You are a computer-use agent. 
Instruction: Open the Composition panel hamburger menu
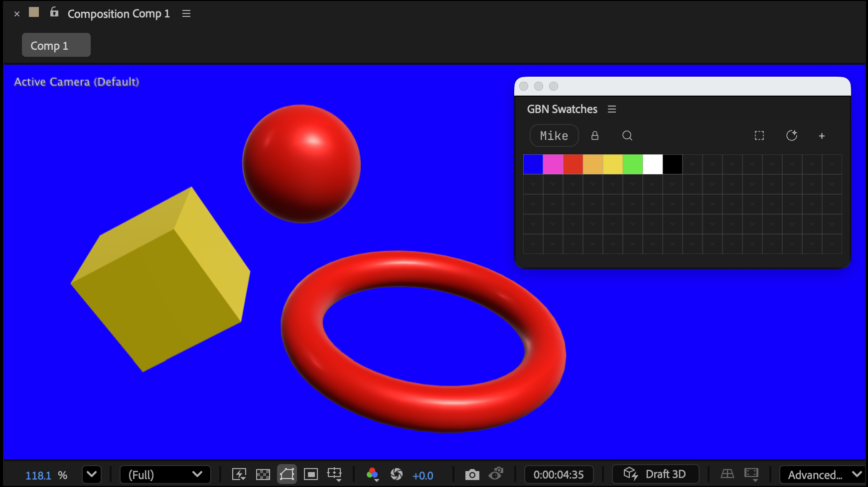(x=186, y=13)
